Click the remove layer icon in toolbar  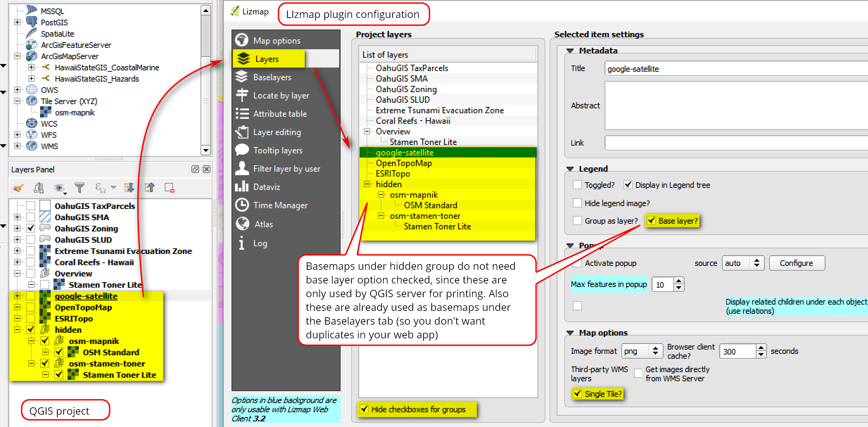coord(170,188)
